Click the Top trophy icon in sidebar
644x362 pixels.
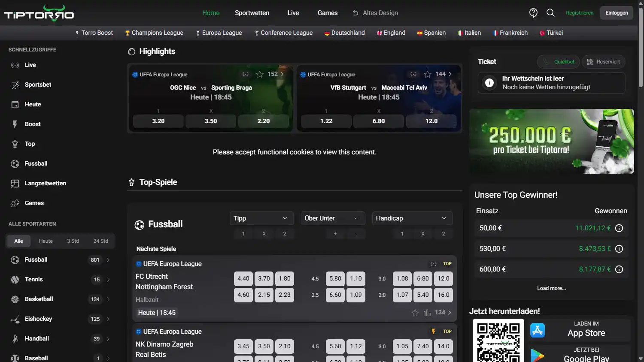15,144
